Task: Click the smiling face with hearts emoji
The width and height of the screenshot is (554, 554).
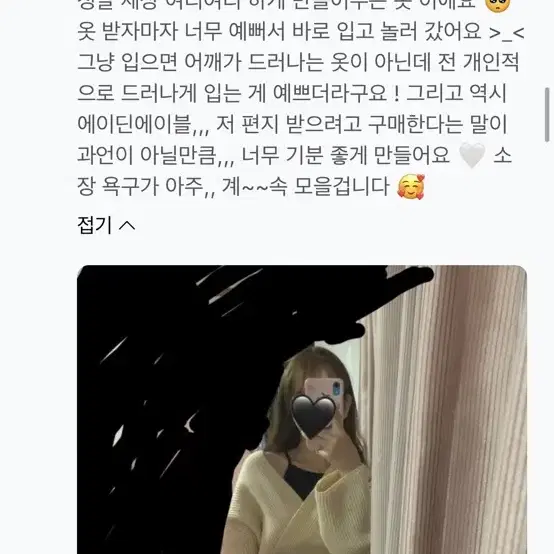Action: 411,187
